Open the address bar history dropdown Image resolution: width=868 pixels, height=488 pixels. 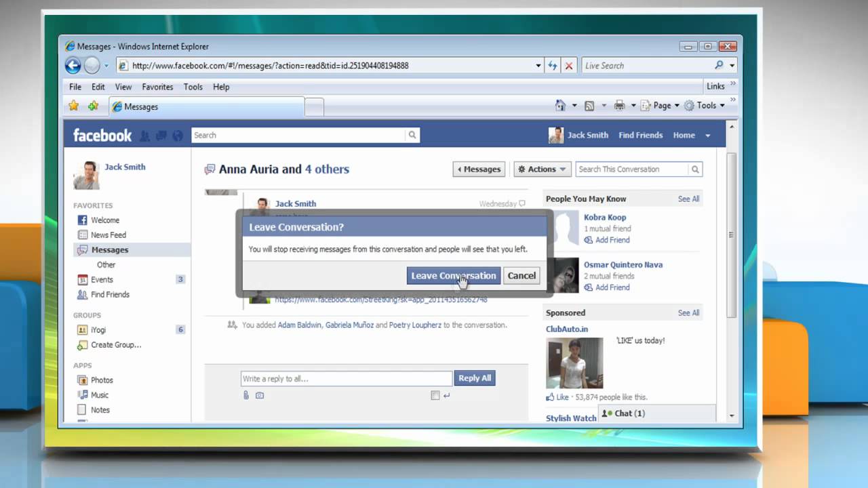pyautogui.click(x=538, y=66)
